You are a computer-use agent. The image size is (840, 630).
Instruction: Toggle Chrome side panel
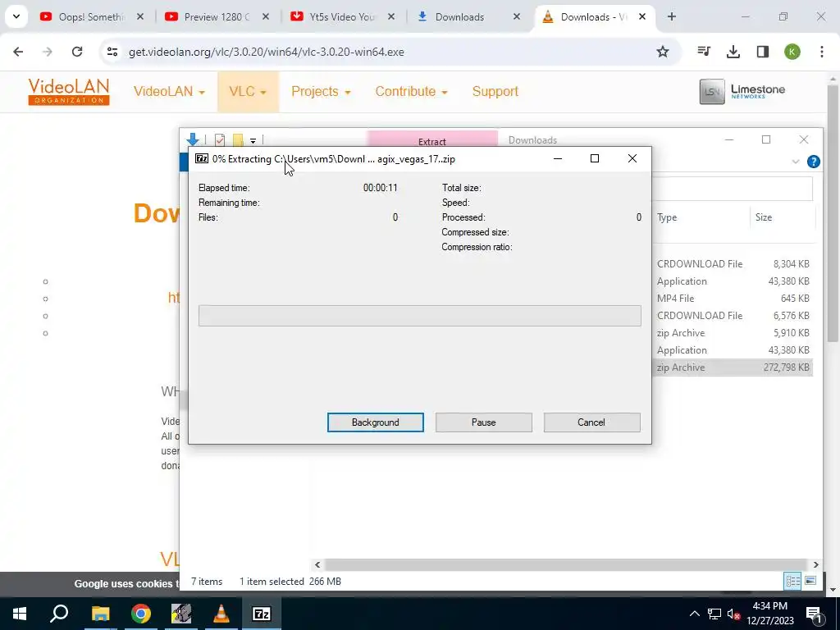pyautogui.click(x=762, y=52)
